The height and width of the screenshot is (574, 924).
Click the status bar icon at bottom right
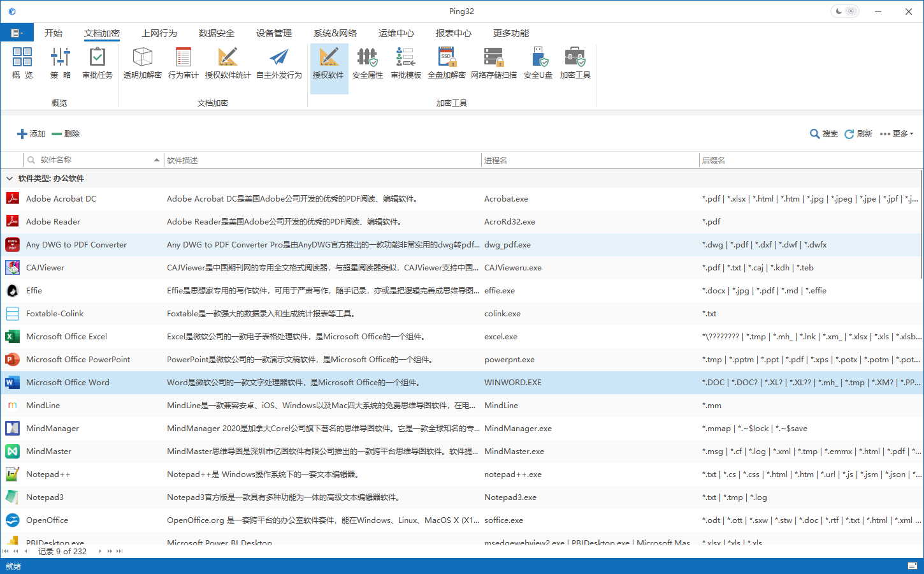[912, 566]
